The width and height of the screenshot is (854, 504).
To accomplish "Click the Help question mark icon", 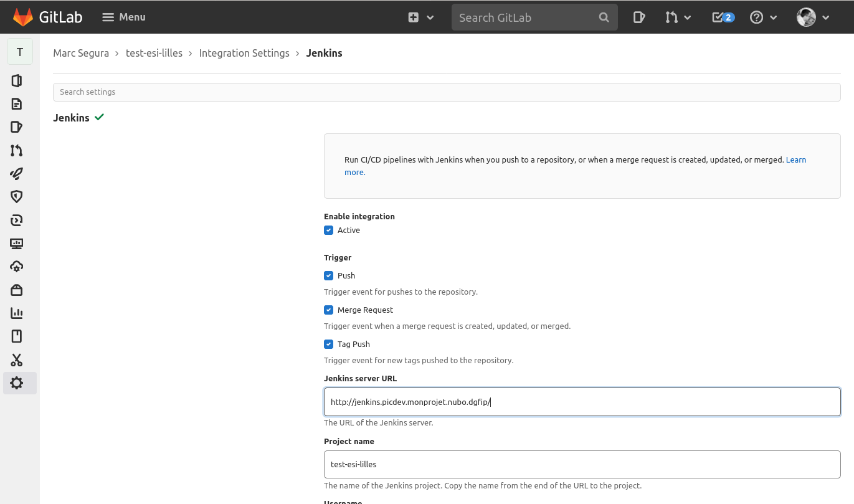I will pos(756,17).
